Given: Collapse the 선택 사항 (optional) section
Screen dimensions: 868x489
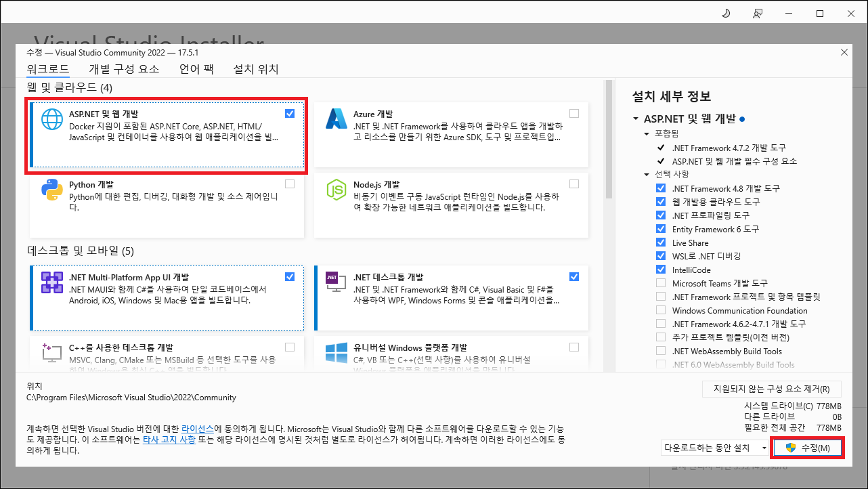Looking at the screenshot, I should pos(647,174).
